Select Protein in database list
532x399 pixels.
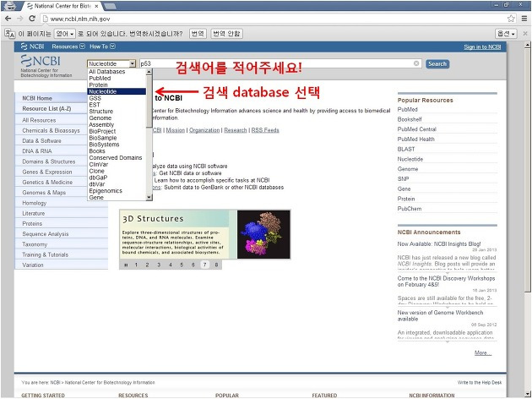coord(117,85)
